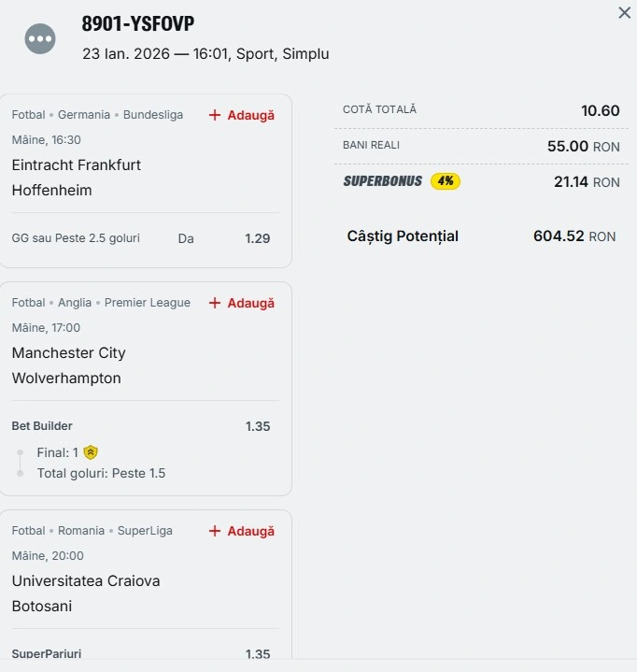Open the Eintracht Frankfurt team name
The width and height of the screenshot is (637, 672).
pyautogui.click(x=77, y=165)
